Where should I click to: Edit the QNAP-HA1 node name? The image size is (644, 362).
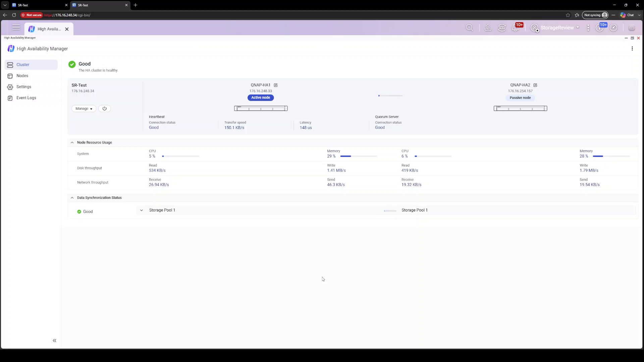pos(276,85)
